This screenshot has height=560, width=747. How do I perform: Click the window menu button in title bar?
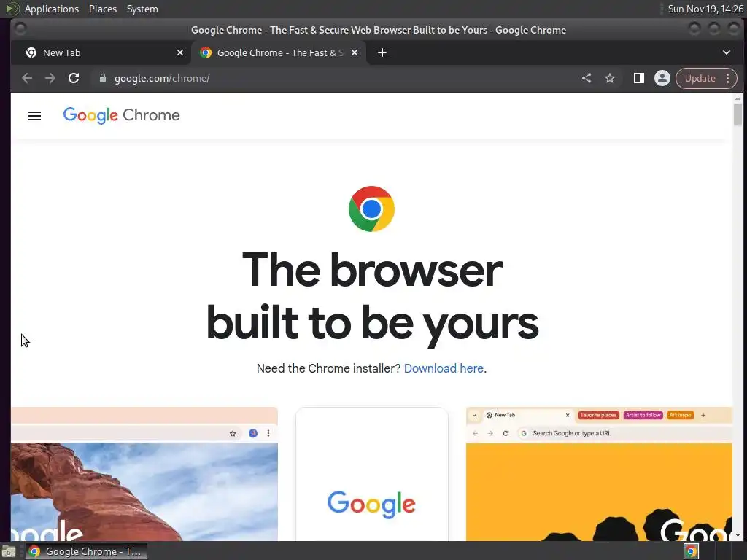pyautogui.click(x=20, y=29)
